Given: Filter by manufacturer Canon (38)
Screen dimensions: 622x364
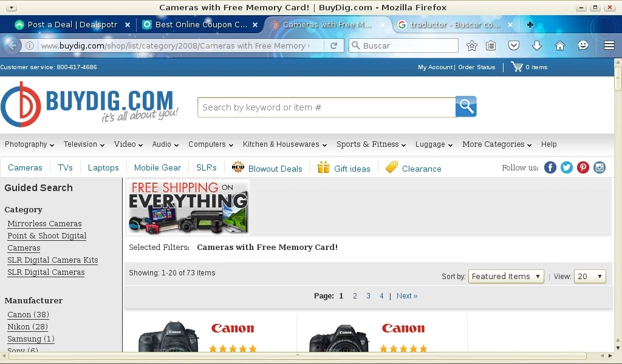Looking at the screenshot, I should (28, 315).
